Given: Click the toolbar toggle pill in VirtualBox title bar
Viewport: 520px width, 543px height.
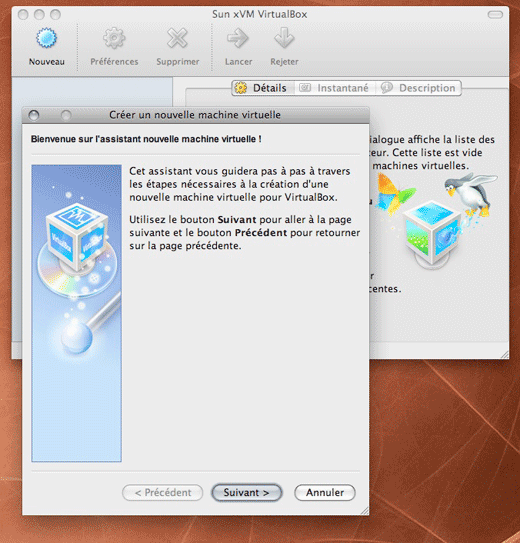Looking at the screenshot, I should coord(495,15).
